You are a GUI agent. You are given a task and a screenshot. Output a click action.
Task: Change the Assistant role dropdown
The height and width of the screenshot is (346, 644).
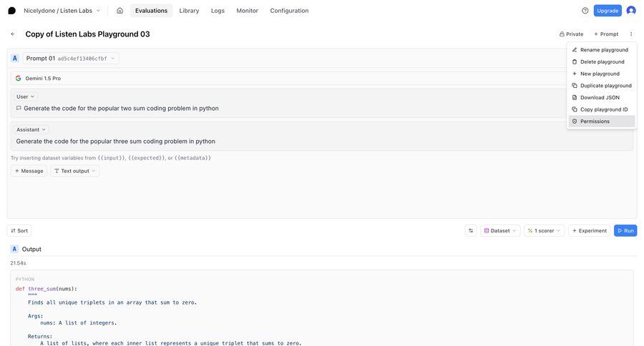31,129
